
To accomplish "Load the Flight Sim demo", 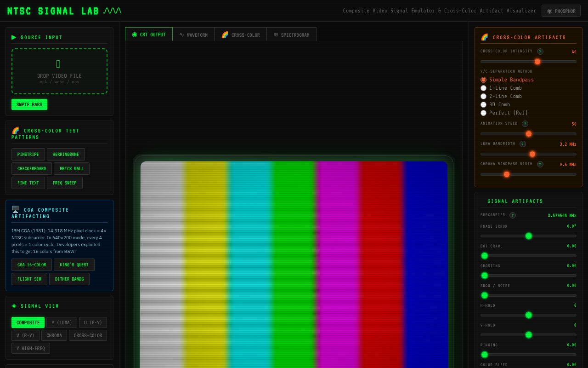I will point(29,279).
